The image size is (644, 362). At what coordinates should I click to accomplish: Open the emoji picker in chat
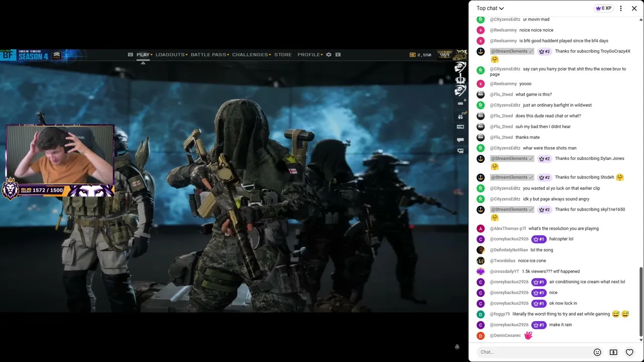pyautogui.click(x=597, y=352)
